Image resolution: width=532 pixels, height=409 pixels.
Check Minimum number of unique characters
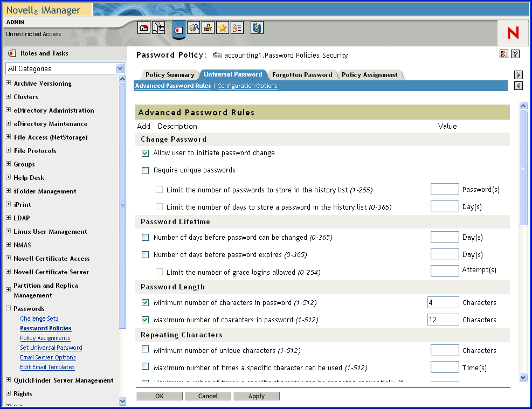(145, 349)
